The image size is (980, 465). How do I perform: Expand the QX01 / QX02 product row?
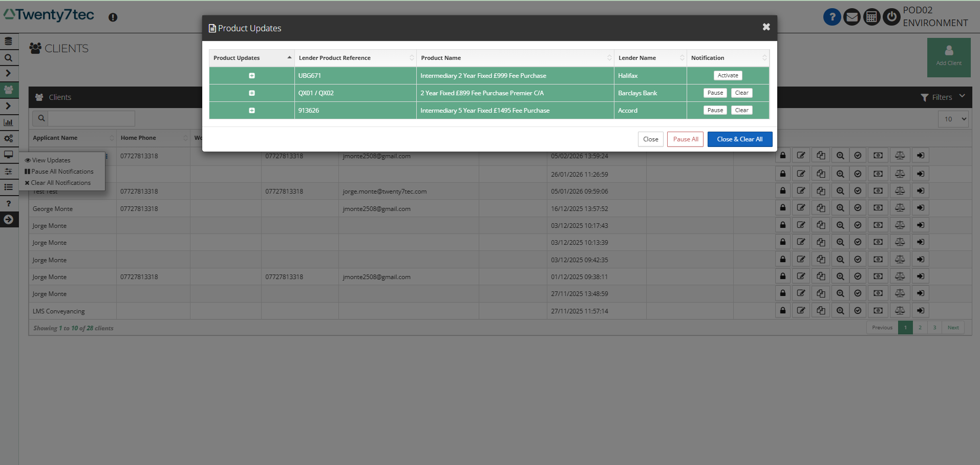pyautogui.click(x=252, y=93)
